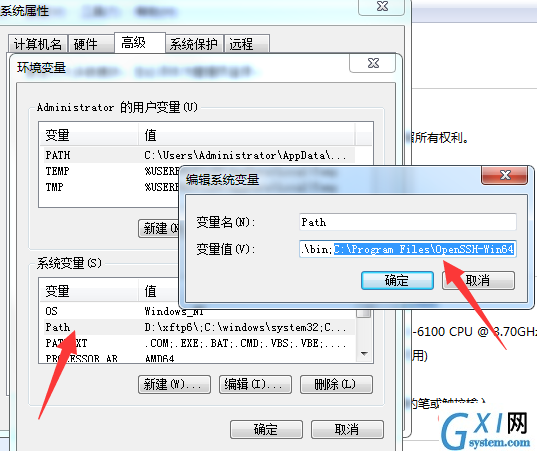The height and width of the screenshot is (451, 537).
Task: Click 取消 in 编辑系统变量 dialog
Action: [478, 280]
